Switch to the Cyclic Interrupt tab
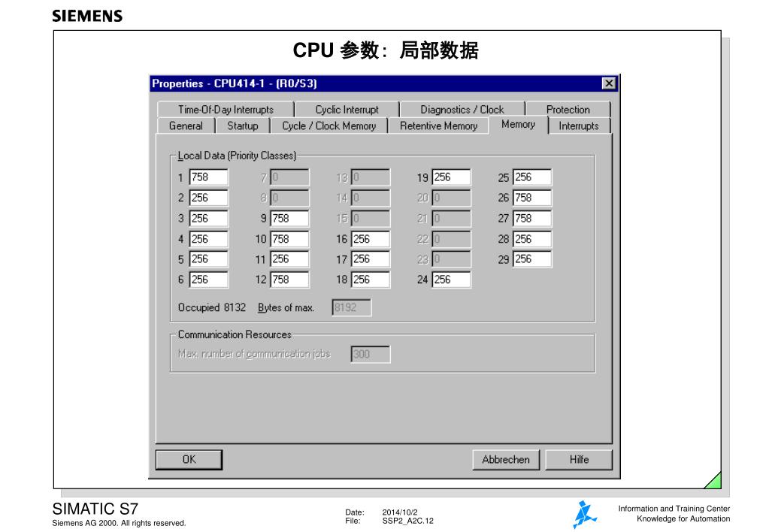This screenshot has height=532, width=769. [347, 110]
